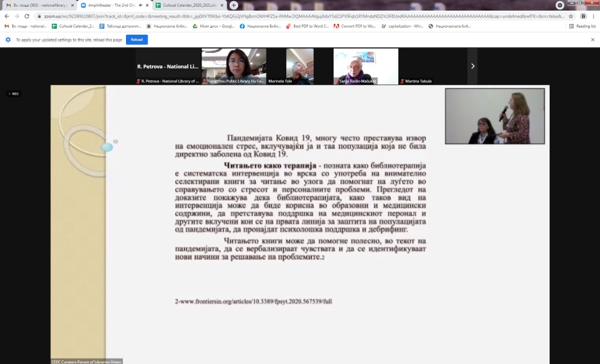
Task: Open the Gmail inbox bookmark
Action: (x=25, y=26)
